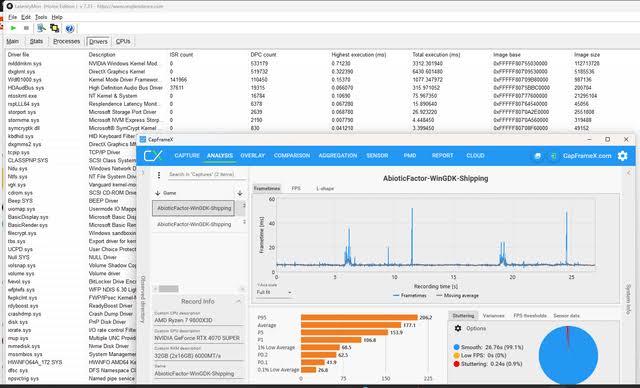Switch to Sensor data tab

pos(566,316)
